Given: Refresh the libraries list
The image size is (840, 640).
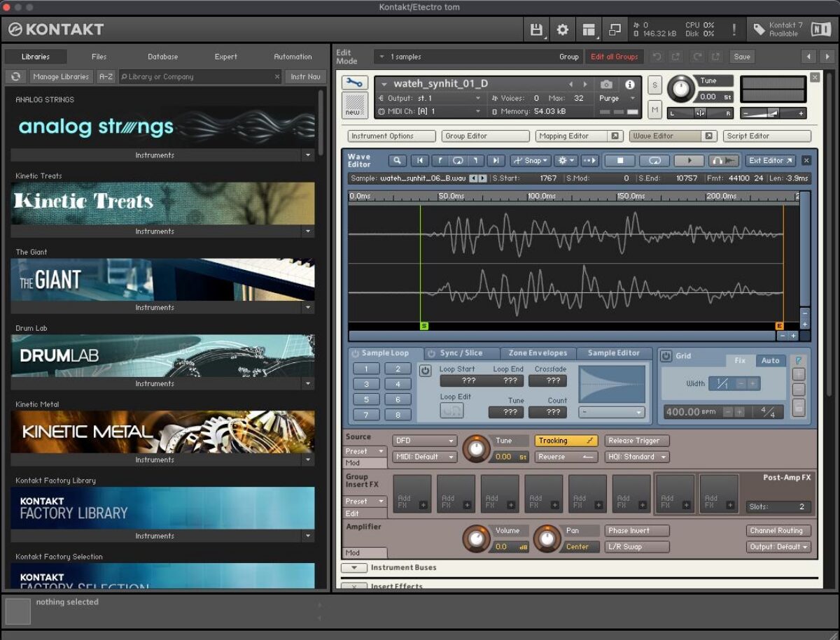Looking at the screenshot, I should (16, 76).
